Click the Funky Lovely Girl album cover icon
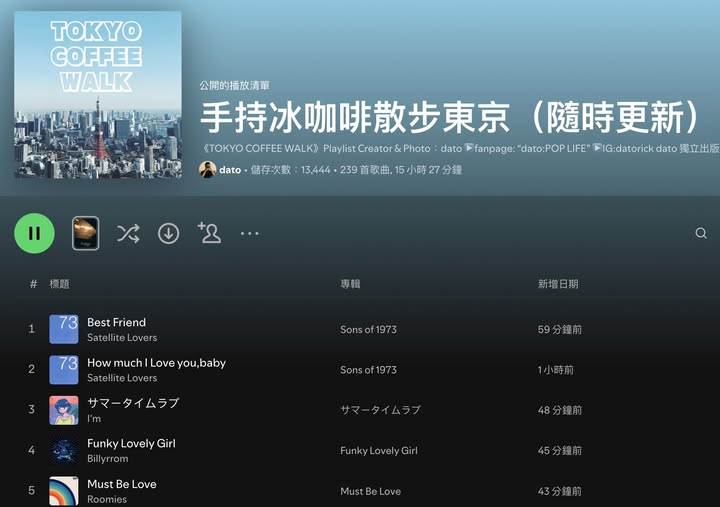720x507 pixels. [x=64, y=451]
